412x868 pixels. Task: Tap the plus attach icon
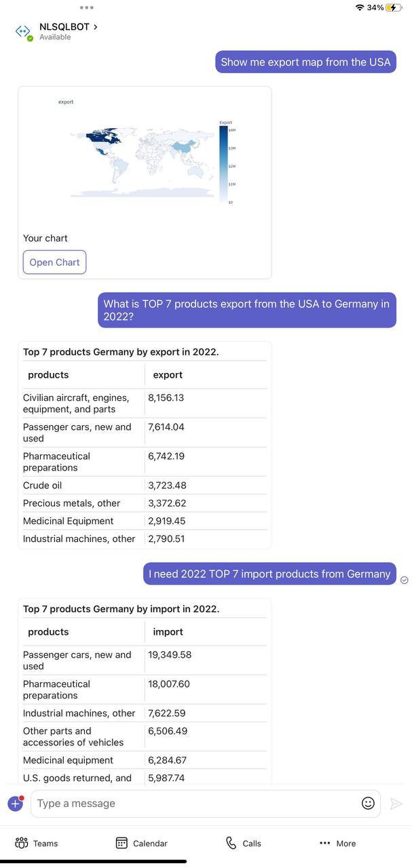tap(16, 804)
